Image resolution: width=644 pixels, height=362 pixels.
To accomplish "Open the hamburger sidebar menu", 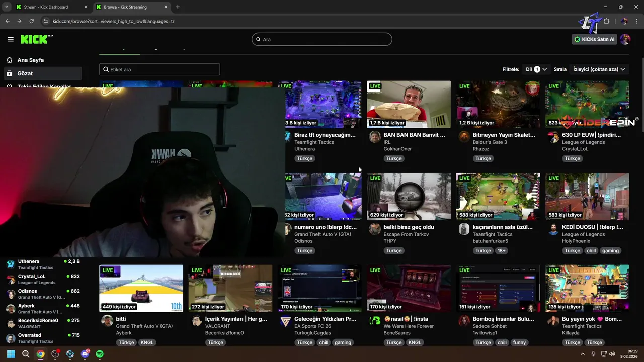I will point(11,39).
